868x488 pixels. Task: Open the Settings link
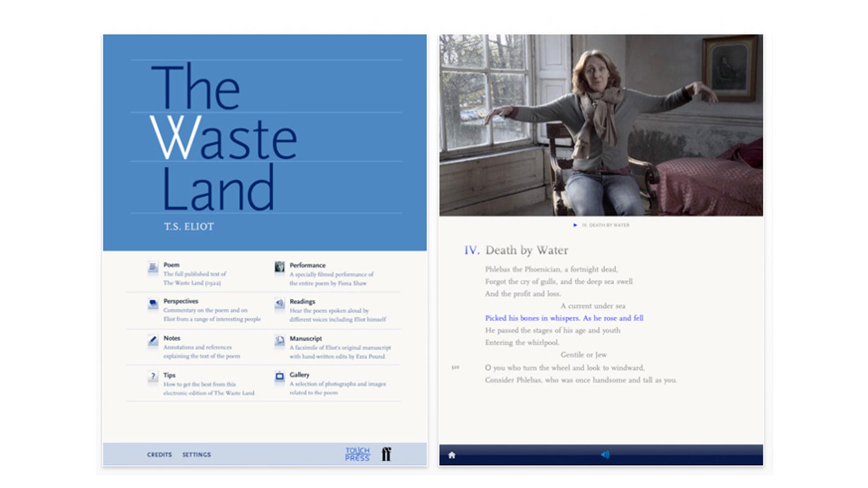coord(196,454)
